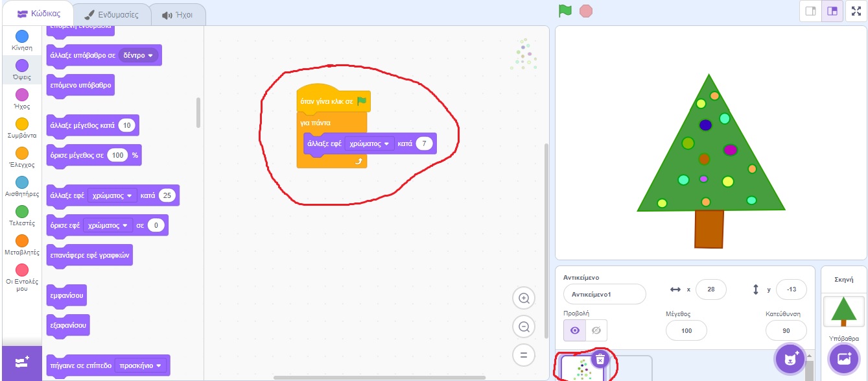Switch to the large stage layout
Image resolution: width=868 pixels, height=381 pixels.
[832, 11]
